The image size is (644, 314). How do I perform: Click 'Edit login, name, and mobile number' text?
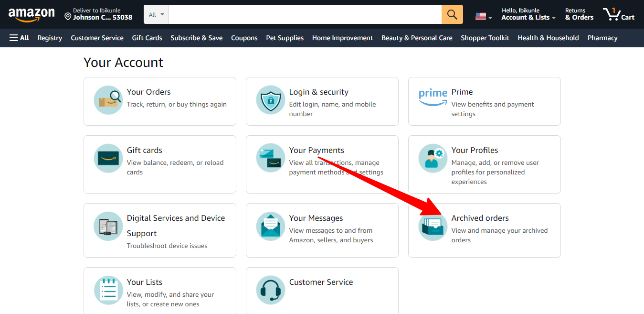[333, 109]
